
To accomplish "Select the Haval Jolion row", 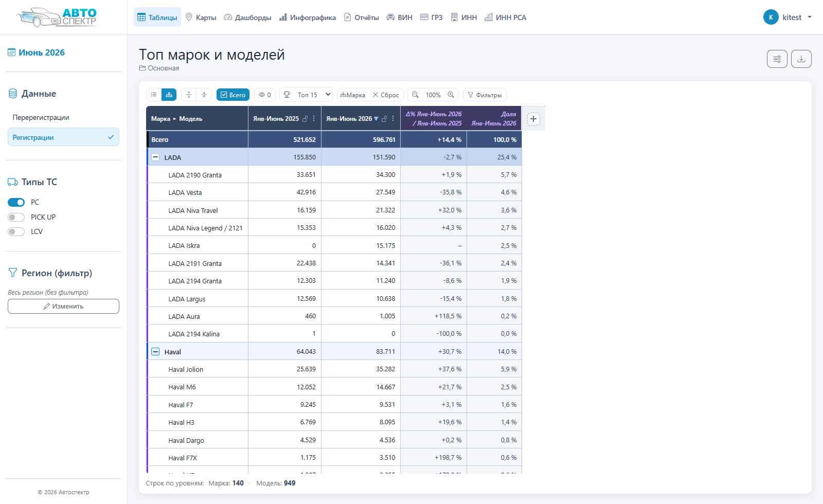I will coord(334,369).
